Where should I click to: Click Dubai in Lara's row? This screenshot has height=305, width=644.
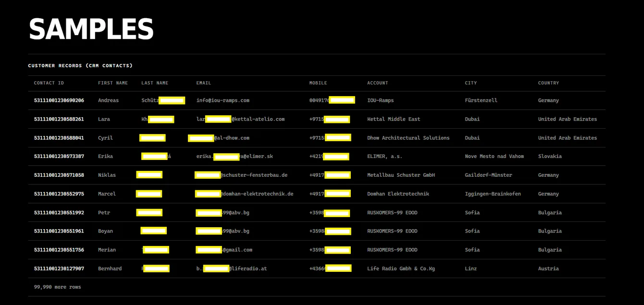click(x=472, y=119)
